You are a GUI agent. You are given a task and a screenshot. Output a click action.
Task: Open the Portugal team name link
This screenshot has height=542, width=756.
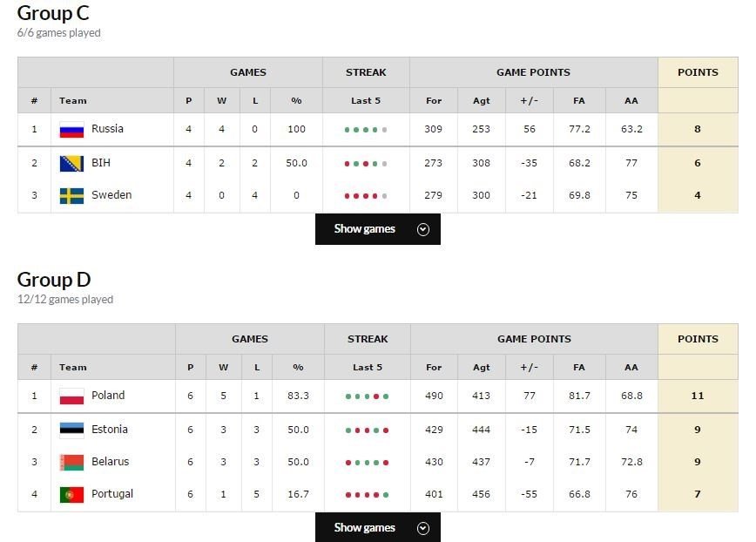click(112, 494)
